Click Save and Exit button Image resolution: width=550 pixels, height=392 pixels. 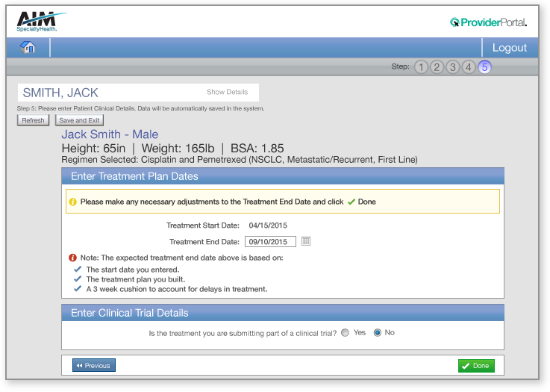[x=79, y=120]
